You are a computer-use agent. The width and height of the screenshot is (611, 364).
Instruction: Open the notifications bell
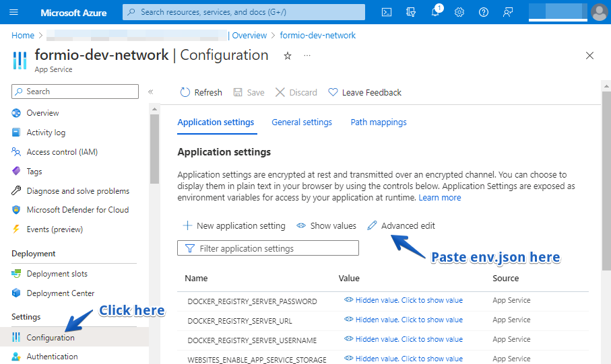pos(436,12)
